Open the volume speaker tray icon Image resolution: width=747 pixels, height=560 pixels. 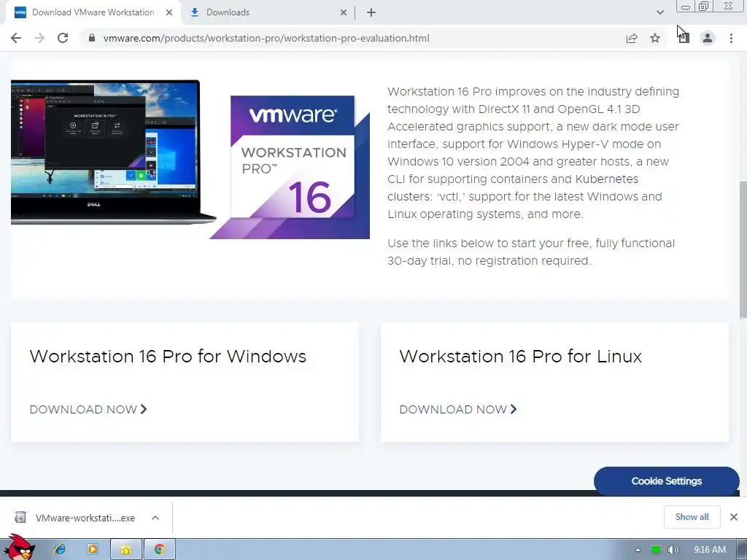673,550
